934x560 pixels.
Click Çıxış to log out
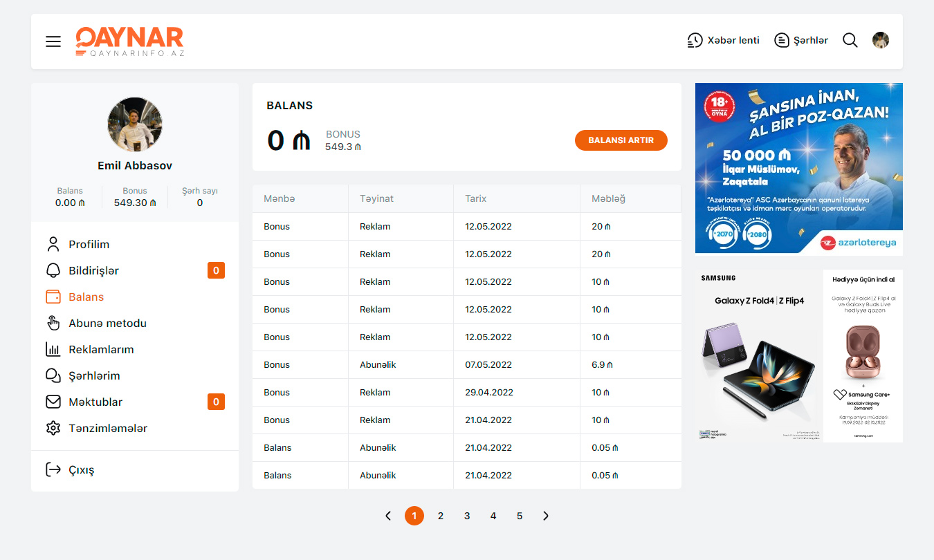pos(81,469)
